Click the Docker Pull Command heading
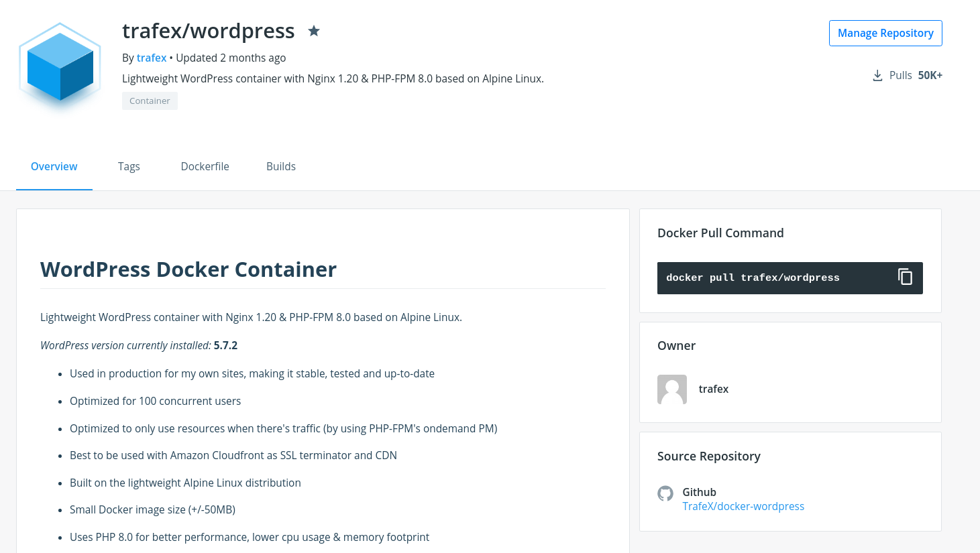Image resolution: width=980 pixels, height=553 pixels. click(x=720, y=233)
